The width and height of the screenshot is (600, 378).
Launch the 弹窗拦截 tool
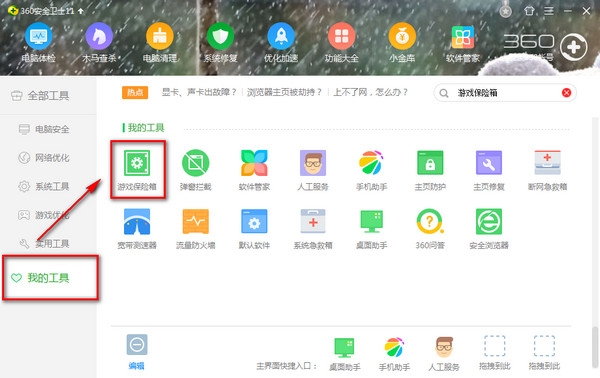click(x=196, y=170)
